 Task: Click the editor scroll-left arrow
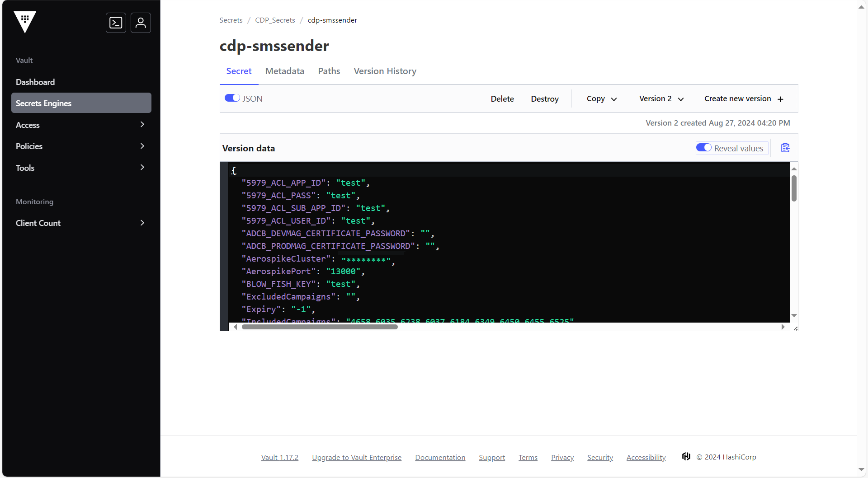coord(235,327)
